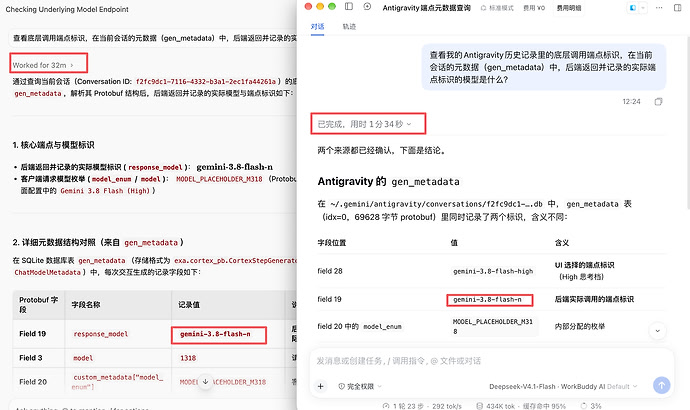This screenshot has height=410, width=690.
Task: Open the three-dots more options menu
Action: click(659, 7)
